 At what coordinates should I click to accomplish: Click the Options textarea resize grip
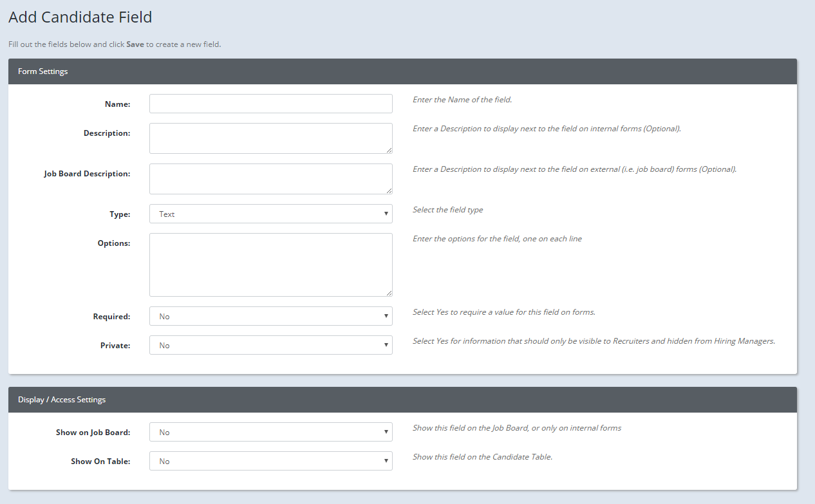click(390, 293)
